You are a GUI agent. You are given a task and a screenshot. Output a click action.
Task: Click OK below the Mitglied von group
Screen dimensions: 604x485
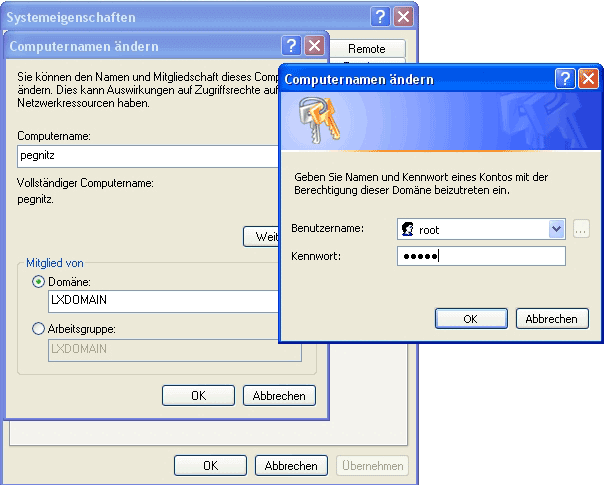click(x=198, y=395)
